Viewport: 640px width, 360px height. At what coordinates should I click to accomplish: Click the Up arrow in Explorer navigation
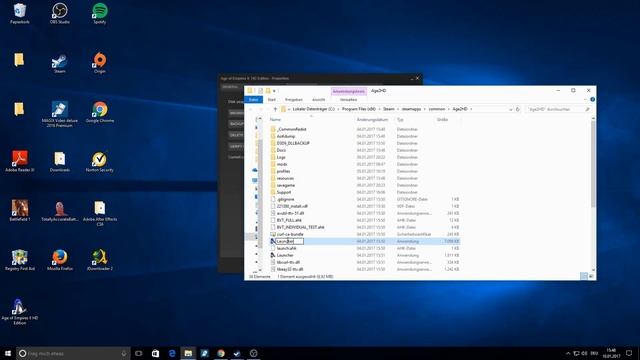coord(275,109)
